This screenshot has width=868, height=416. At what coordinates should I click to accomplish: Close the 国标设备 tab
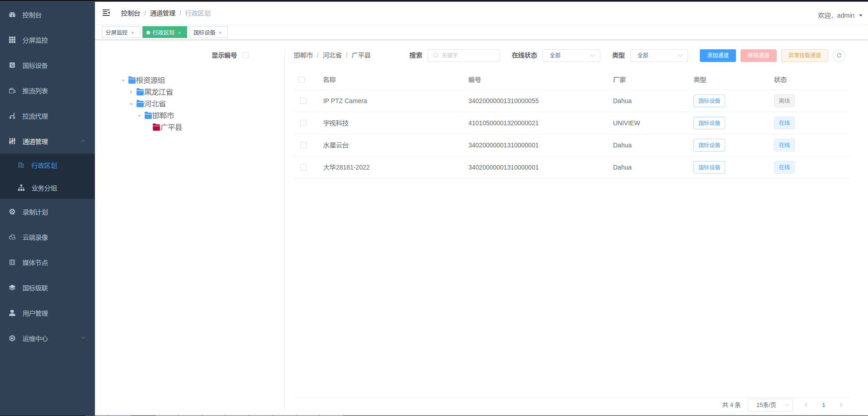coord(221,33)
